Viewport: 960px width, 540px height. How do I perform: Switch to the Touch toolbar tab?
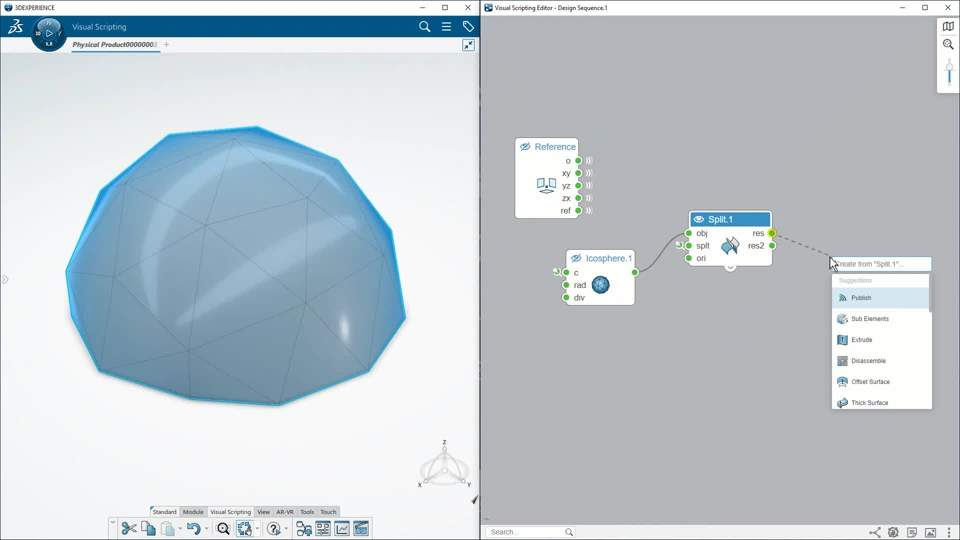tap(328, 512)
